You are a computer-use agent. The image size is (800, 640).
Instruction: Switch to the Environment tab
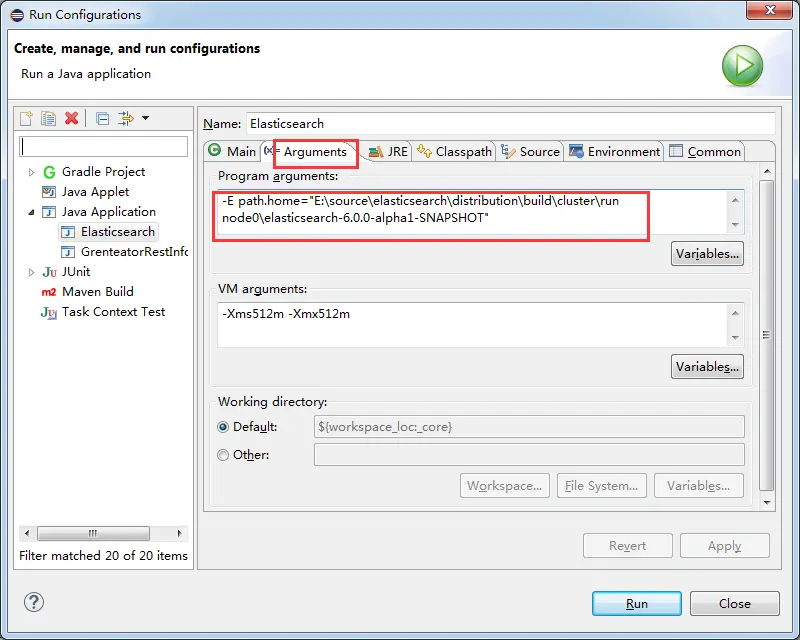click(614, 152)
